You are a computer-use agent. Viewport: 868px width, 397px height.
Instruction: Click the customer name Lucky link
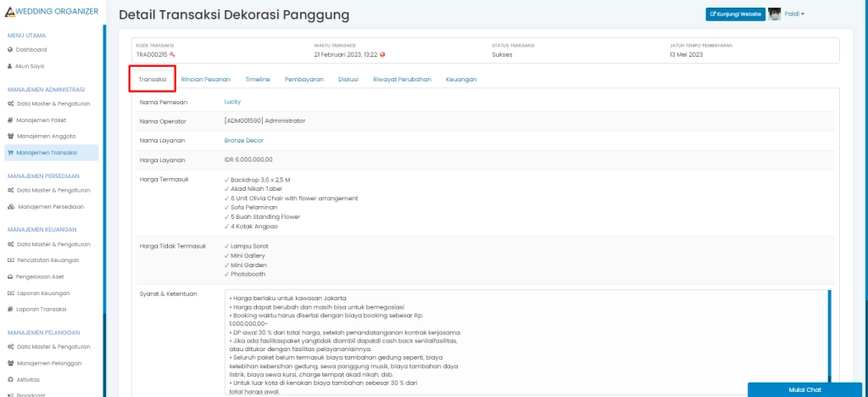[x=232, y=102]
